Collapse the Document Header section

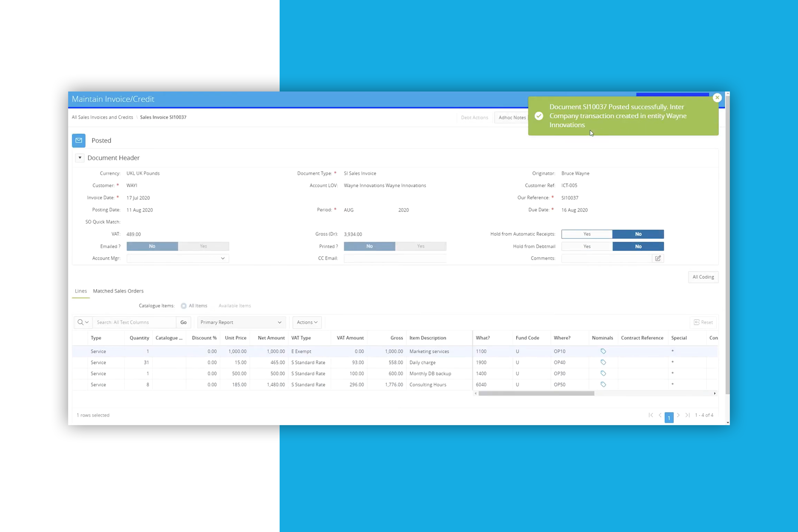click(80, 158)
